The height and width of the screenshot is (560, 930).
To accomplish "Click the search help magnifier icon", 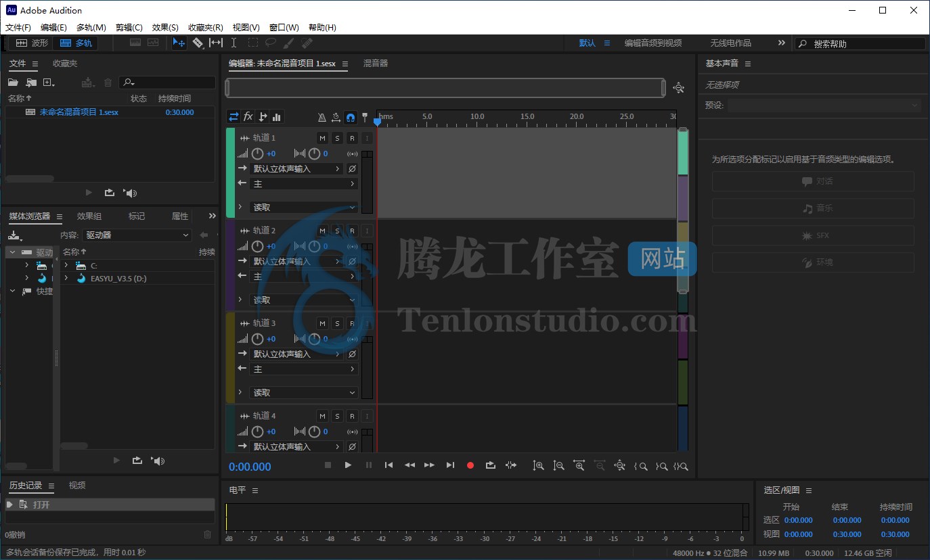I will 803,43.
